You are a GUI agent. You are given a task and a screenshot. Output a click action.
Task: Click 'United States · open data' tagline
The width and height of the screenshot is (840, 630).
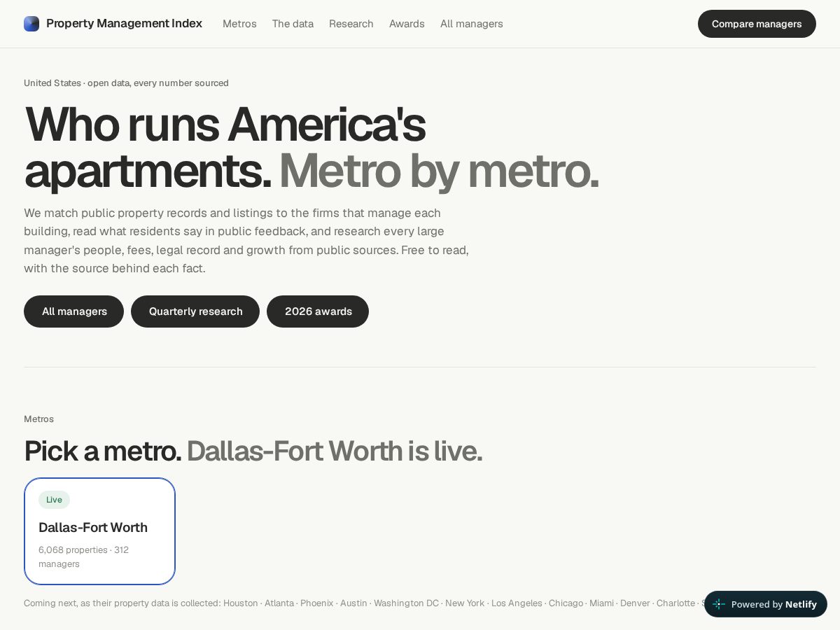point(126,83)
